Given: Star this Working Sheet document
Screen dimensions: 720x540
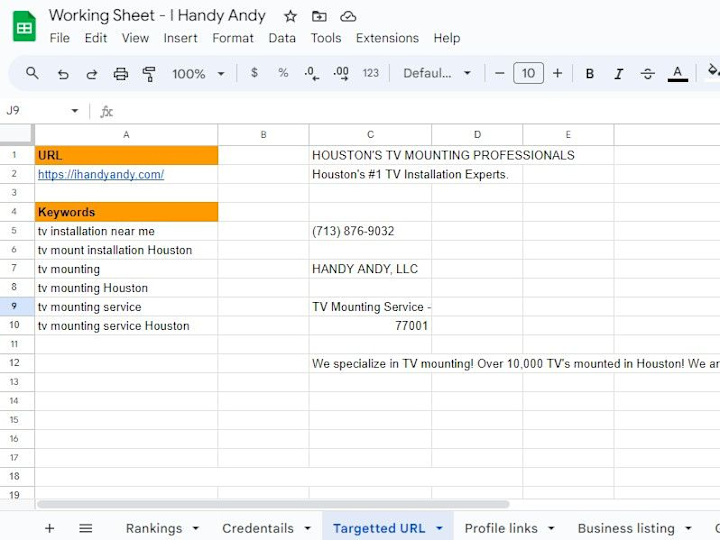Looking at the screenshot, I should (x=290, y=17).
